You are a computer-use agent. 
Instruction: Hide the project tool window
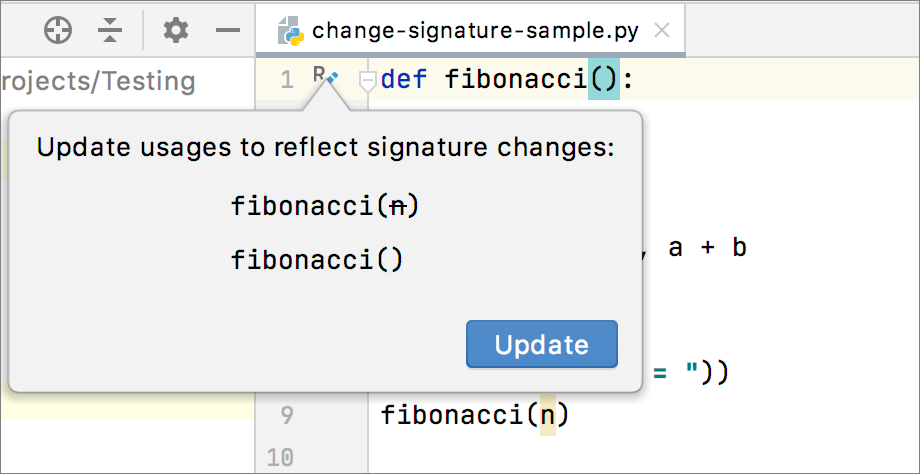(229, 31)
